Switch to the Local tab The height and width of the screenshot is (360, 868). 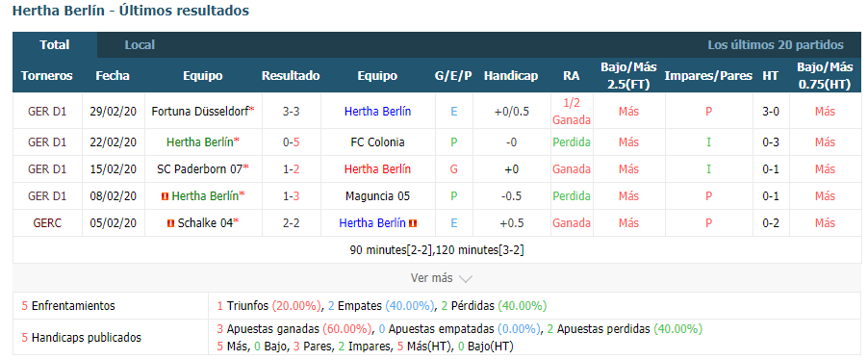[x=140, y=45]
